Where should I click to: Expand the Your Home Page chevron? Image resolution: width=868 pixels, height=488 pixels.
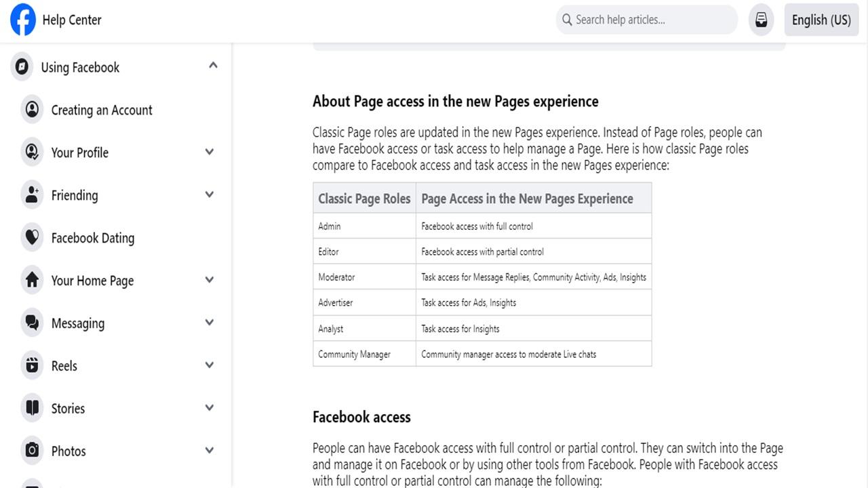click(210, 280)
